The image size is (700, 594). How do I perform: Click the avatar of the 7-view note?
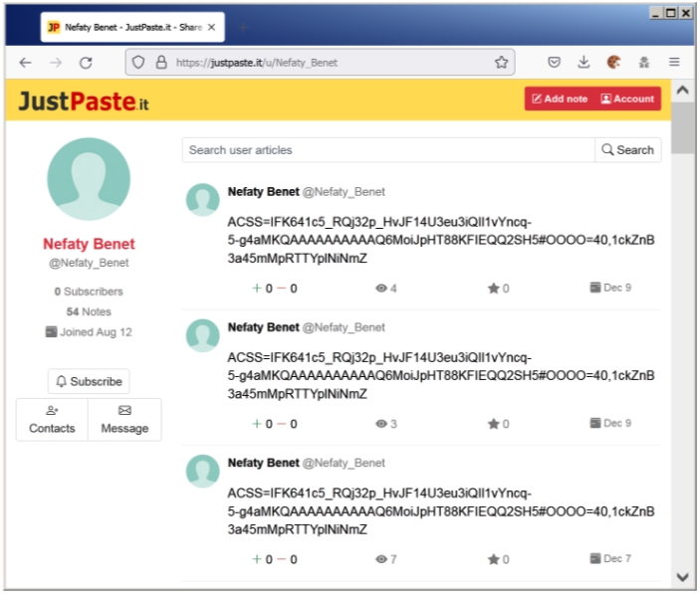click(203, 471)
